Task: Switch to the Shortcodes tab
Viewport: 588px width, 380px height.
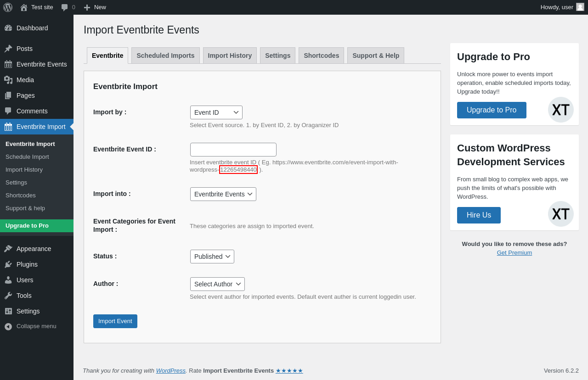Action: 322,56
